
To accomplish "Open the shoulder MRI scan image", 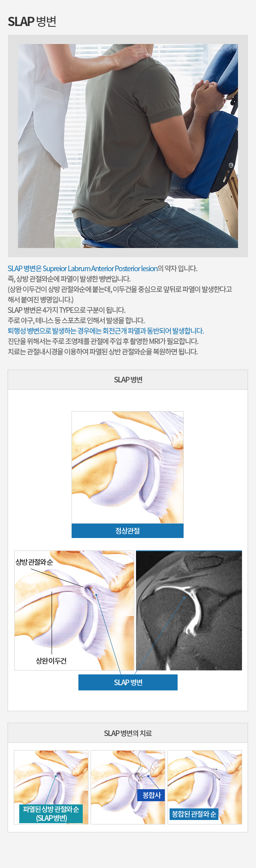I will (189, 610).
